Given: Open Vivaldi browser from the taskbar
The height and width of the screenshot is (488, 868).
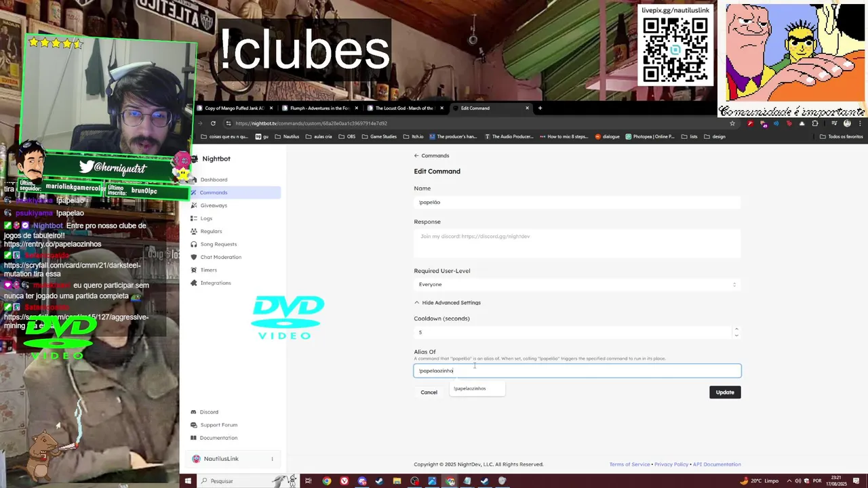Looking at the screenshot, I should [x=344, y=481].
